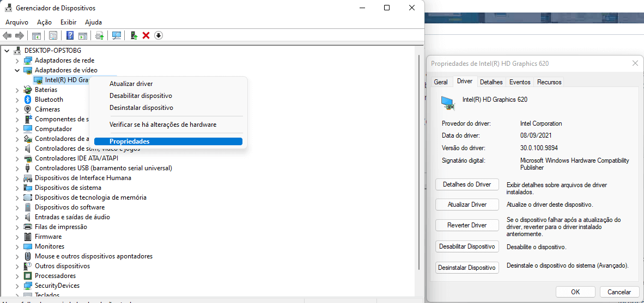This screenshot has width=644, height=303.
Task: Click the Outros dispositivos unknown-device icon
Action: click(x=28, y=266)
